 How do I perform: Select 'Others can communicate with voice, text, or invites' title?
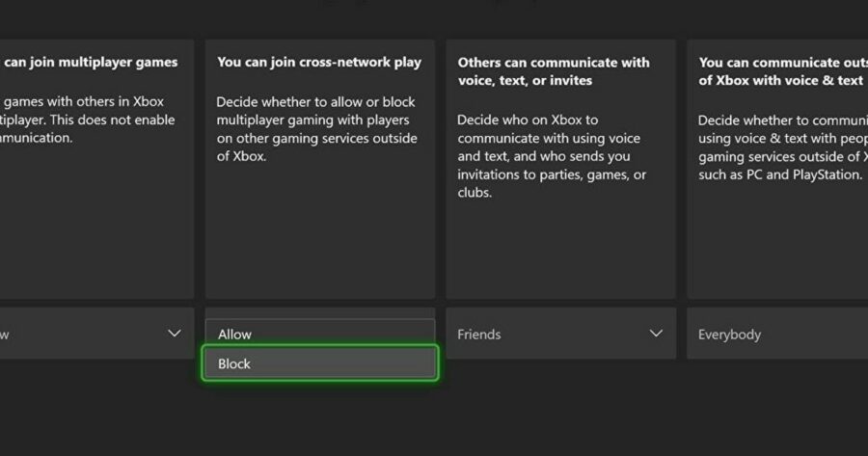click(x=554, y=71)
